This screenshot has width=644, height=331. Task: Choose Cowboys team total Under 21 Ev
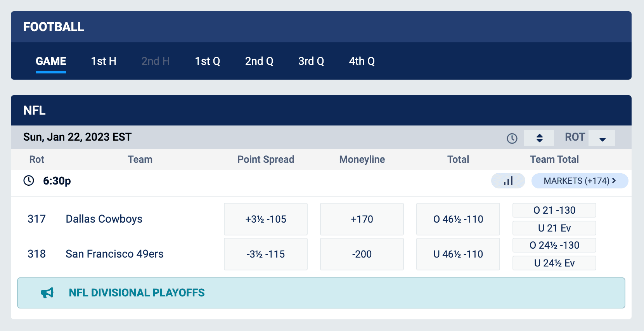[x=554, y=228]
